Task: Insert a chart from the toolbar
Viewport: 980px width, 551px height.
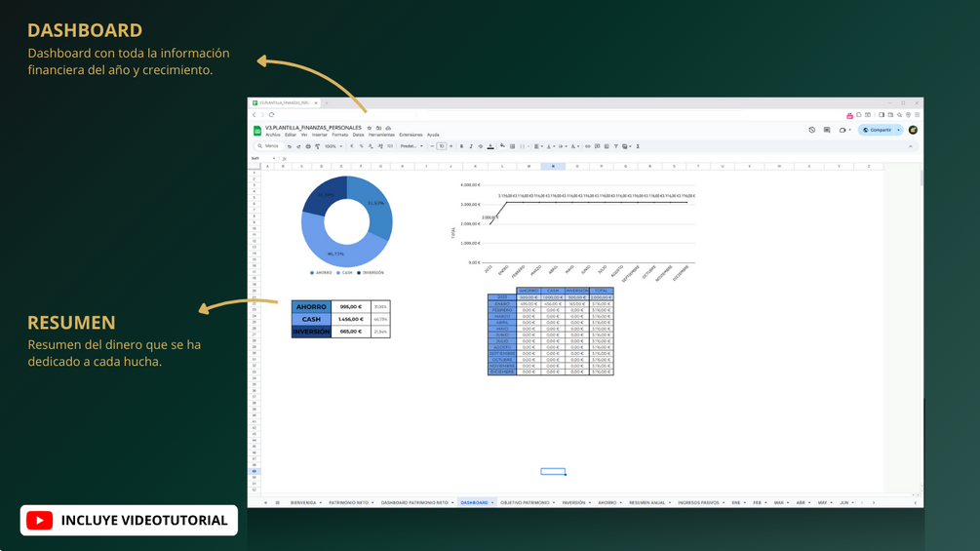Action: (607, 146)
